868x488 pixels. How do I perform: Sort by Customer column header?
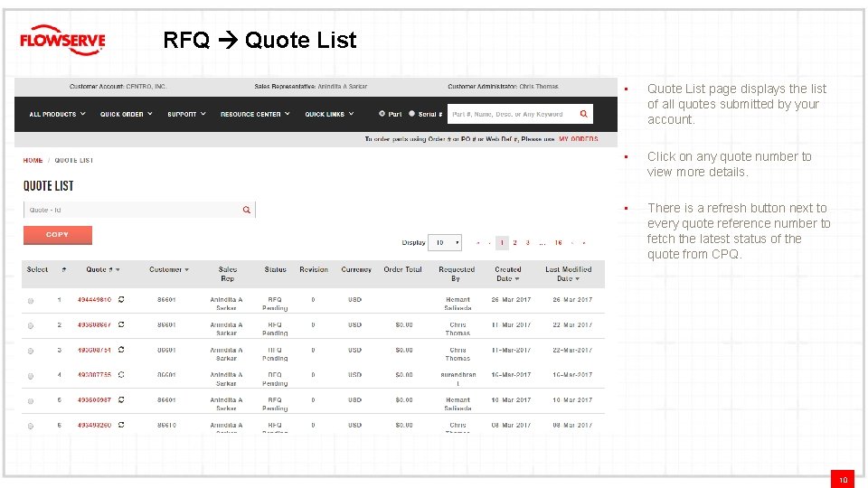pyautogui.click(x=169, y=269)
